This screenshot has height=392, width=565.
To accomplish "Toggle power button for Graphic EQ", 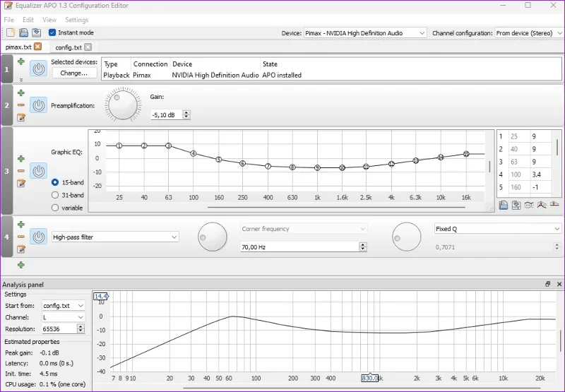I will coord(39,171).
